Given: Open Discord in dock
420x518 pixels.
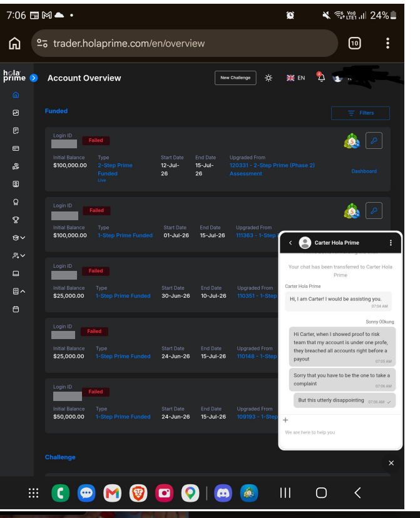Looking at the screenshot, I should (223, 493).
